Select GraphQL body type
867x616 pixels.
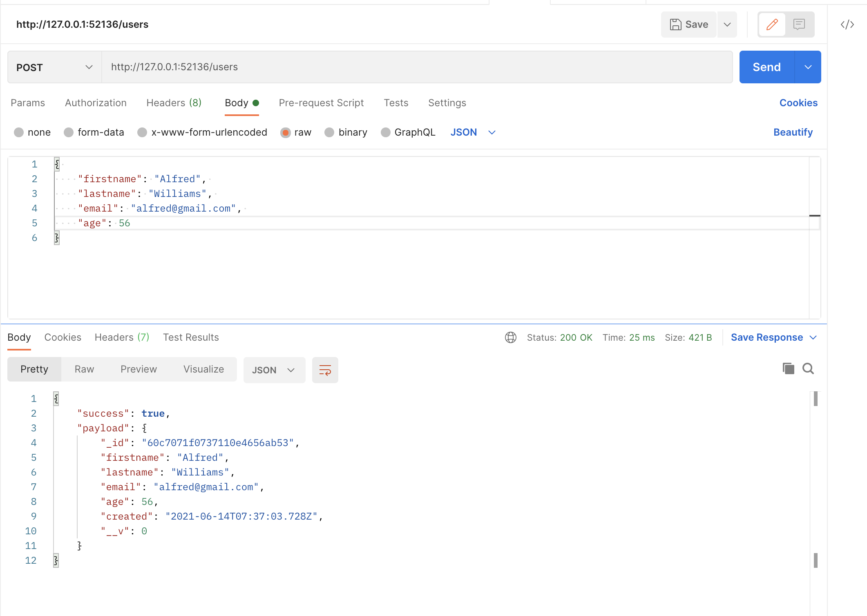coord(408,132)
